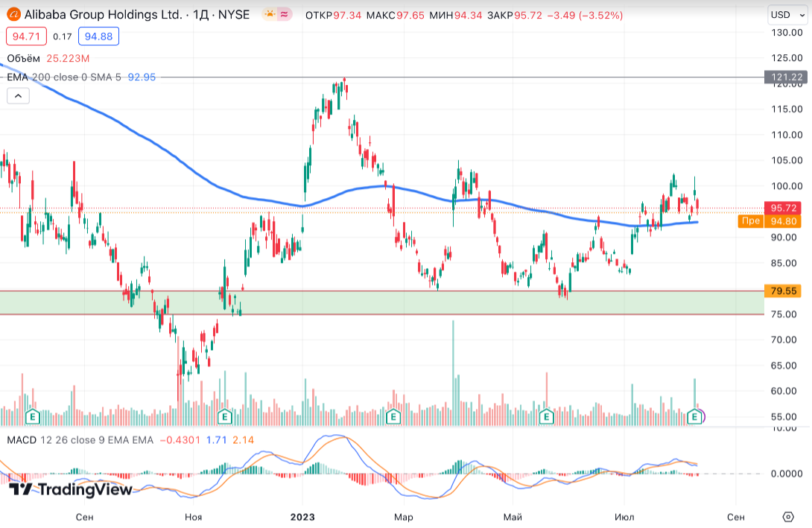Open the USD currency dropdown
The width and height of the screenshot is (812, 528).
pos(787,15)
